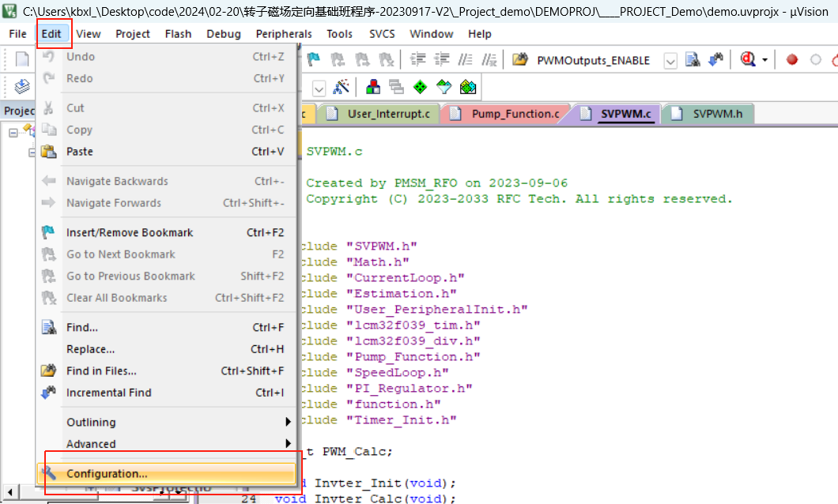This screenshot has height=504, width=838.
Task: Choose Paste from the Edit menu
Action: (167, 152)
